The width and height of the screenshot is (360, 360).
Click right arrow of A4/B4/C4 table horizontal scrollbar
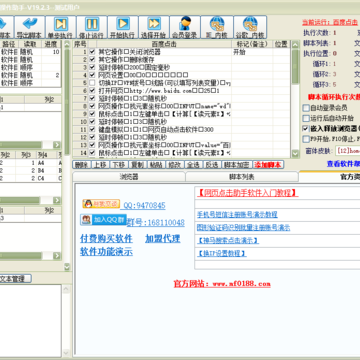tap(57, 200)
